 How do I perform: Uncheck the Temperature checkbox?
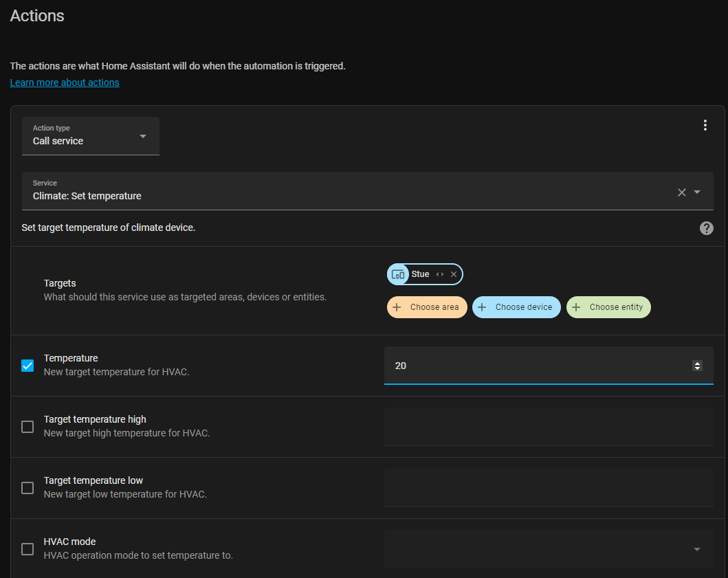27,366
